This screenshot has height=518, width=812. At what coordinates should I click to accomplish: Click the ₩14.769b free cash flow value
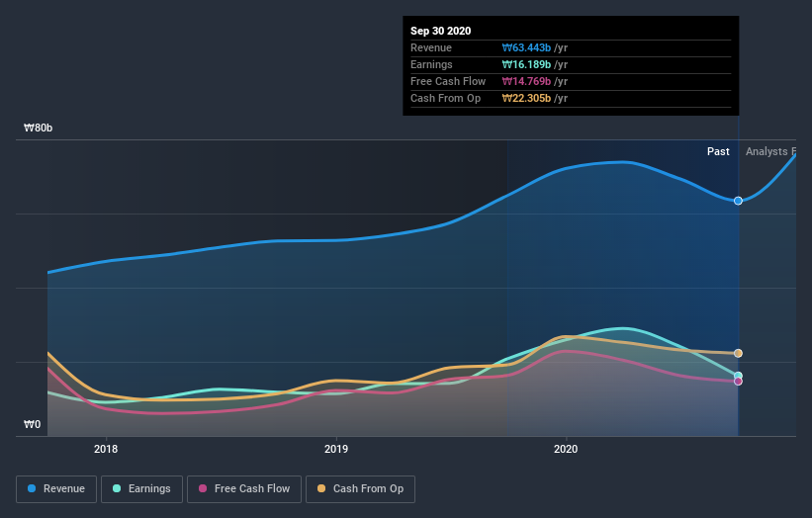(526, 82)
